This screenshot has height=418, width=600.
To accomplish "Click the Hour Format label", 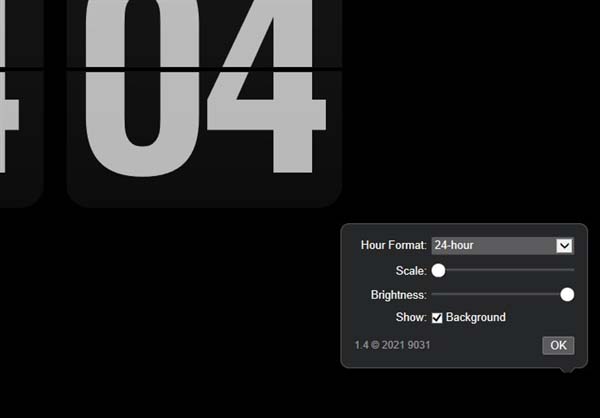I will click(x=393, y=245).
